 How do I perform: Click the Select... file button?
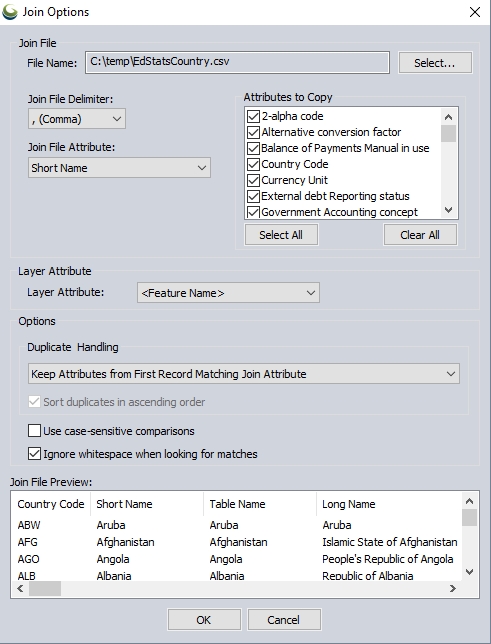pyautogui.click(x=435, y=63)
